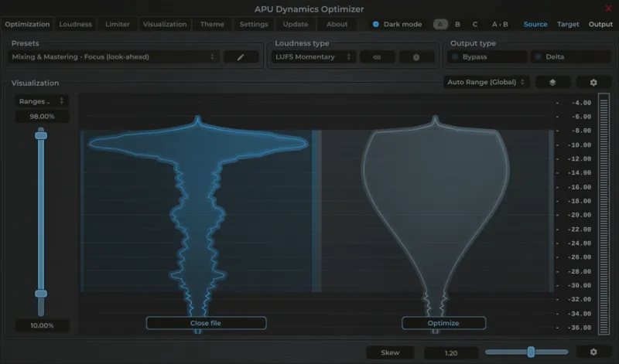Toggle Dark mode
The image size is (619, 364).
click(x=397, y=24)
